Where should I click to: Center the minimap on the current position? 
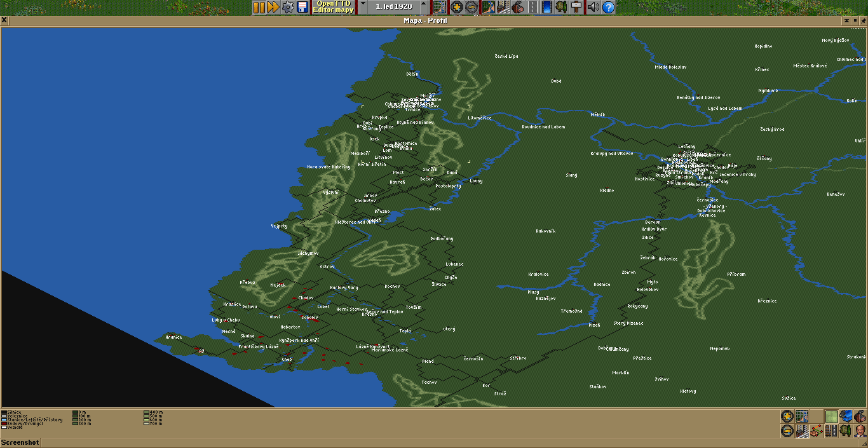(x=801, y=416)
